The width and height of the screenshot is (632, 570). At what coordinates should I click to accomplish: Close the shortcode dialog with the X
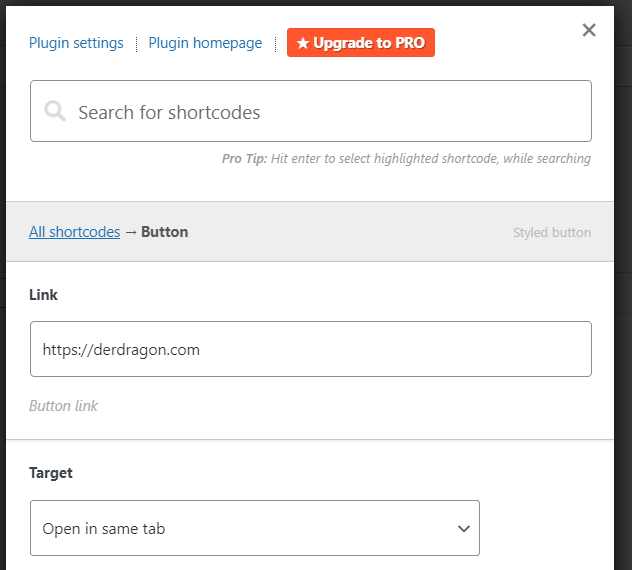(x=589, y=30)
